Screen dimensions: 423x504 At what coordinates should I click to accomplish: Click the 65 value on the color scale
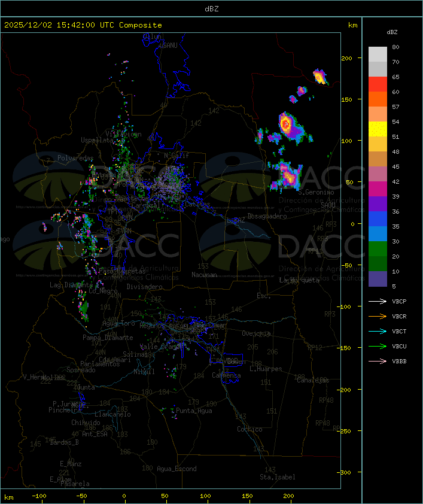click(x=395, y=77)
